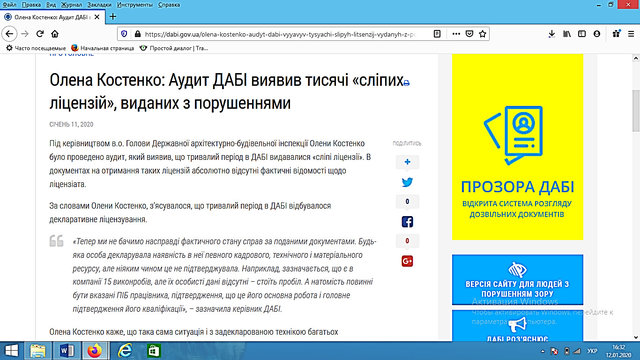Open a new browser tab
Screen dimensions: 640x360
click(113, 17)
